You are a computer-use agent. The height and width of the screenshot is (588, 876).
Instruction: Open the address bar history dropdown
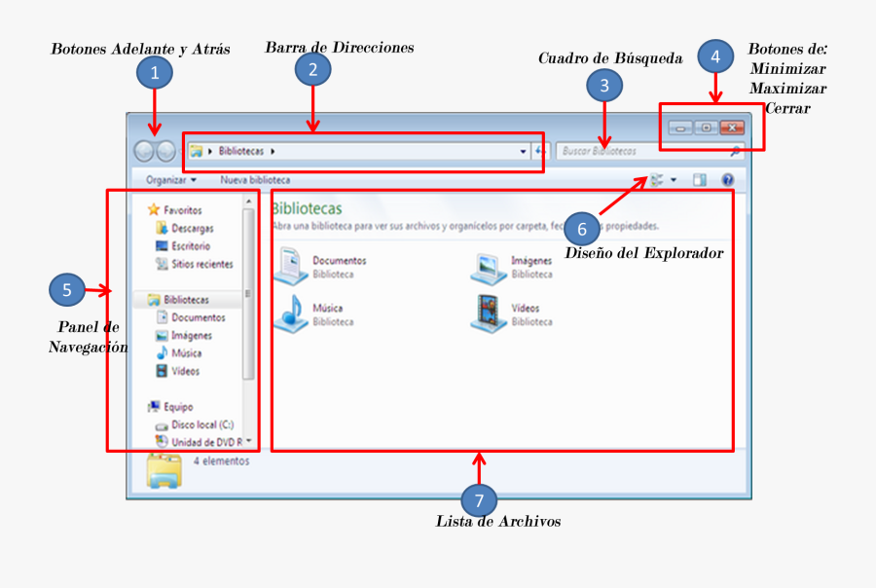pyautogui.click(x=523, y=151)
